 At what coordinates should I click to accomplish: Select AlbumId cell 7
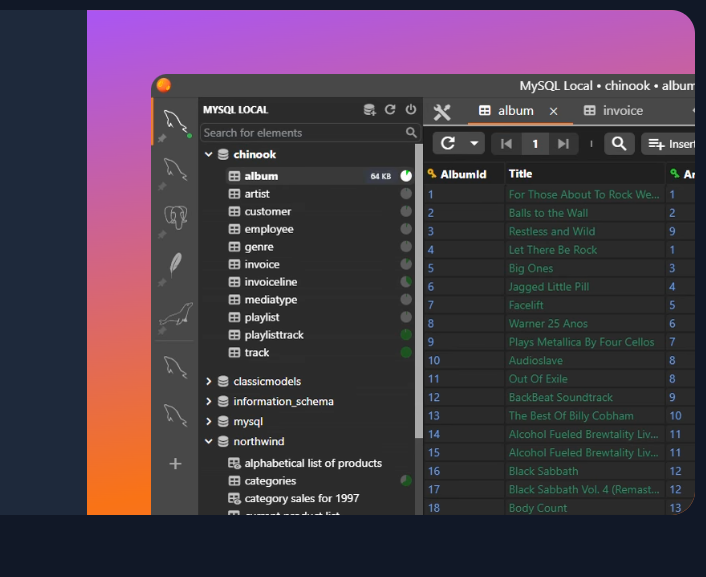(464, 305)
